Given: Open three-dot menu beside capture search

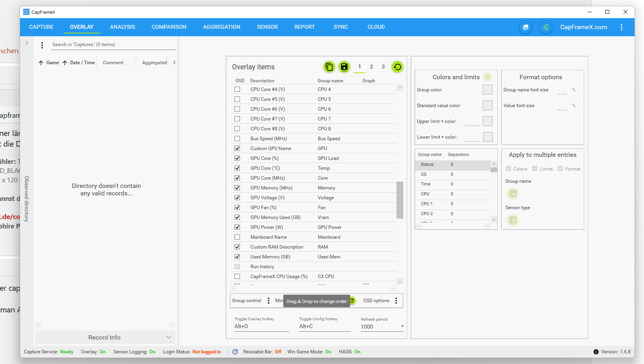Looking at the screenshot, I should [42, 45].
